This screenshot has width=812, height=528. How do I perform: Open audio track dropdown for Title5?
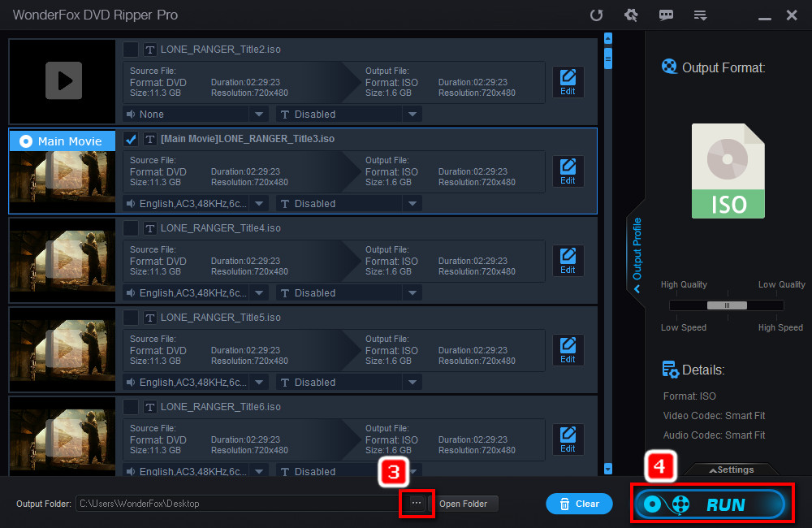tap(259, 383)
